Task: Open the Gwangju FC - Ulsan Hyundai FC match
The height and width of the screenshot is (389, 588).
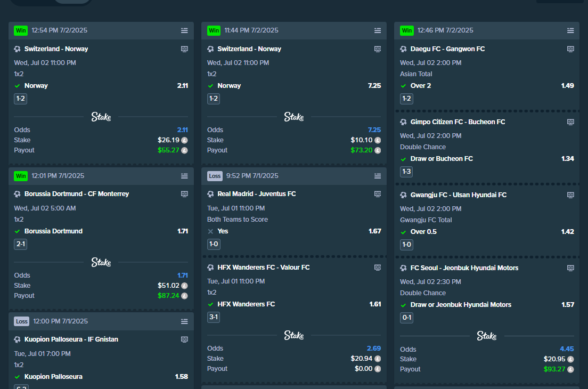Action: pyautogui.click(x=458, y=194)
